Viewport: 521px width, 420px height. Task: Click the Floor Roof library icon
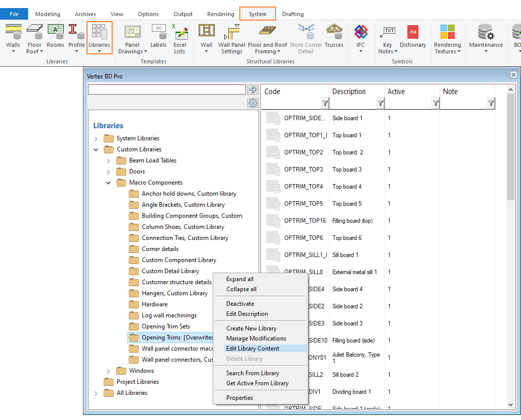click(34, 39)
